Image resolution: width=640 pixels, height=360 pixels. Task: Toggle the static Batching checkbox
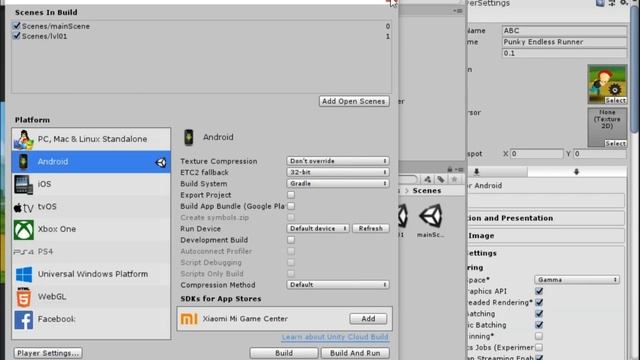(x=539, y=314)
